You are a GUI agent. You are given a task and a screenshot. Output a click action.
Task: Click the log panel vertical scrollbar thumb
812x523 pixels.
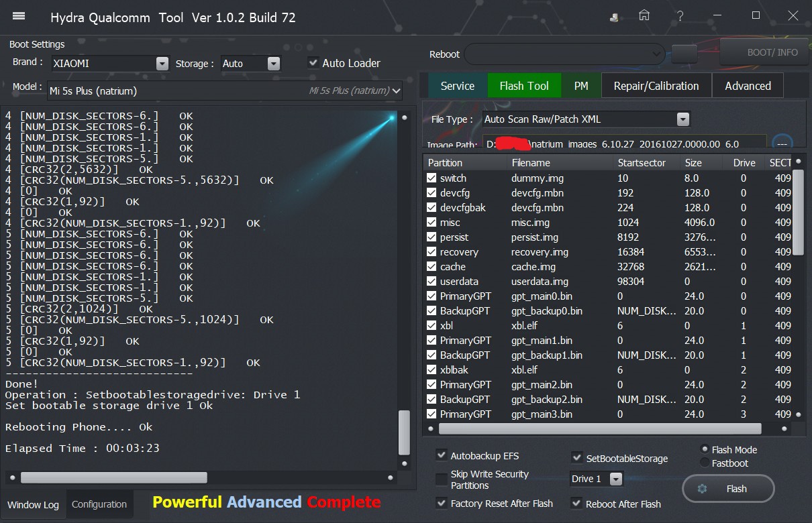pyautogui.click(x=404, y=432)
